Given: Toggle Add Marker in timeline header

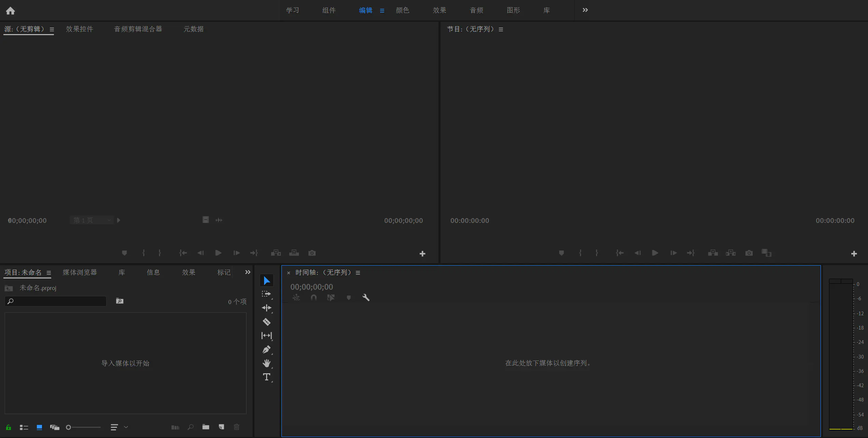Looking at the screenshot, I should [349, 298].
